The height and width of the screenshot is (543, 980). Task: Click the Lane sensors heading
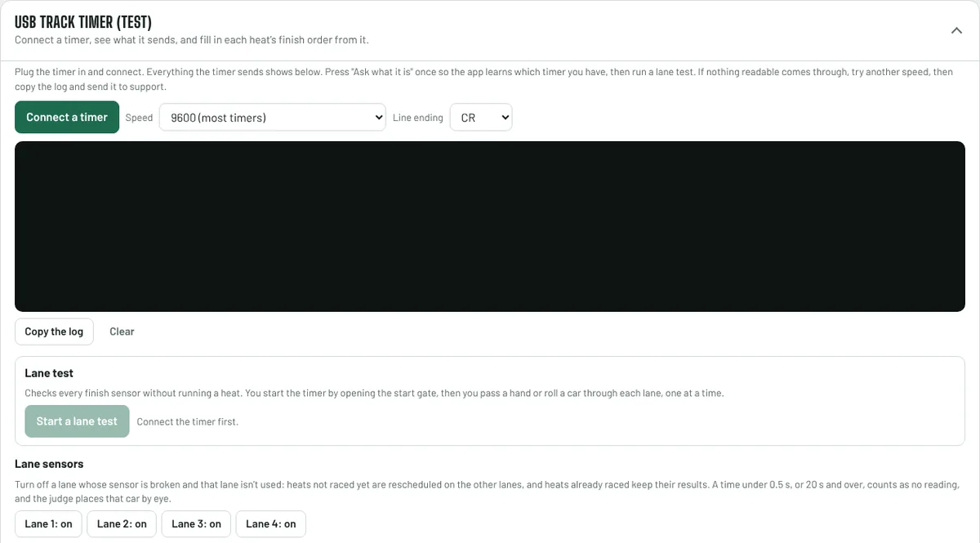[49, 464]
